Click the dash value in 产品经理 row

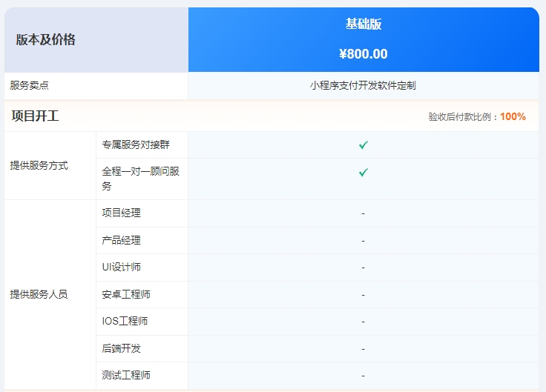364,241
